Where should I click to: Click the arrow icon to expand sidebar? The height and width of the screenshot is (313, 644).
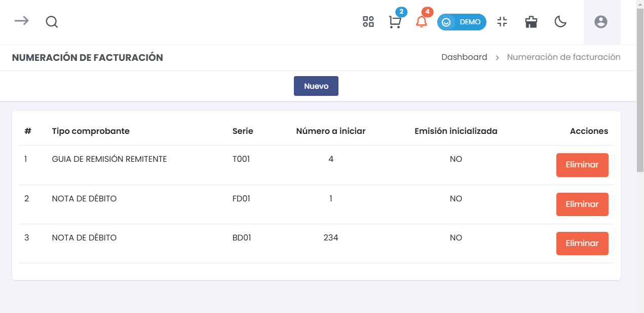click(x=21, y=21)
